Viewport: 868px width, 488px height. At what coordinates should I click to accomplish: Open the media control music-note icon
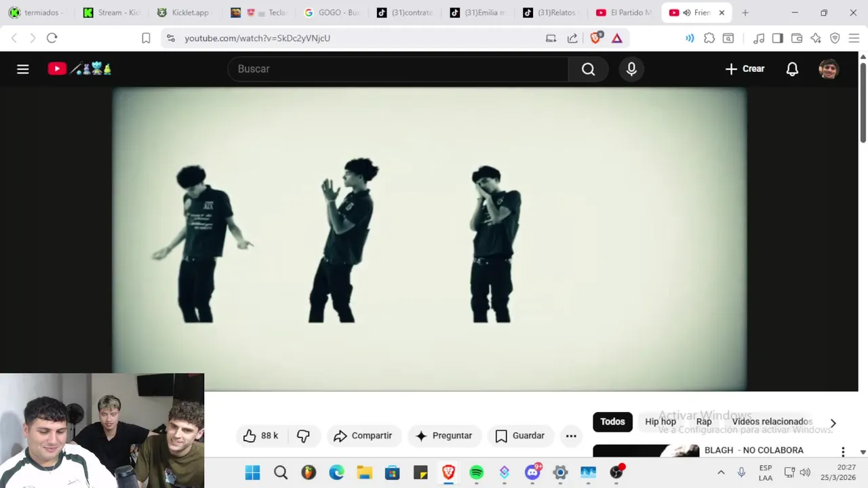pyautogui.click(x=759, y=38)
